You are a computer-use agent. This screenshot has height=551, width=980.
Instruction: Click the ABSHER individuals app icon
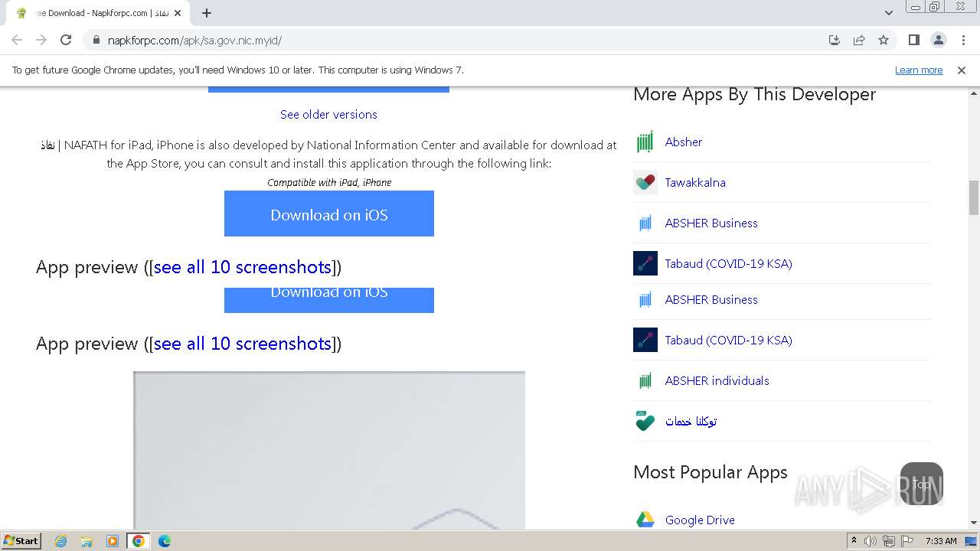point(645,380)
